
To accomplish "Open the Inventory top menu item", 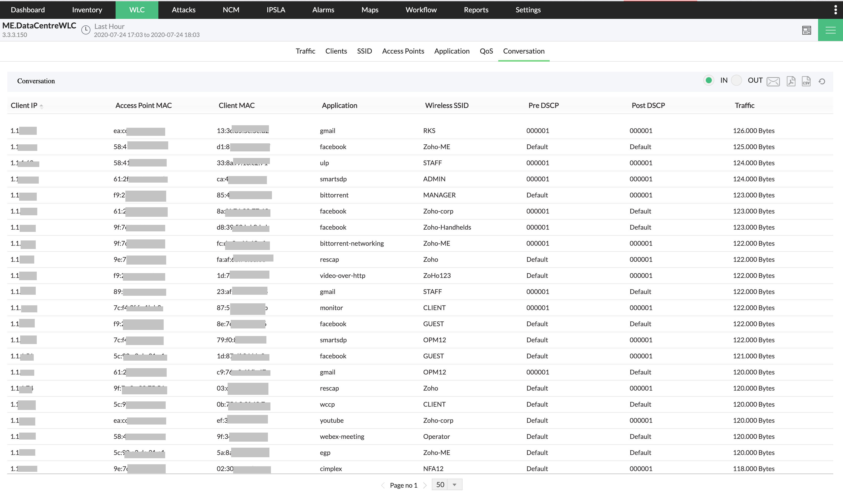I will tap(87, 10).
